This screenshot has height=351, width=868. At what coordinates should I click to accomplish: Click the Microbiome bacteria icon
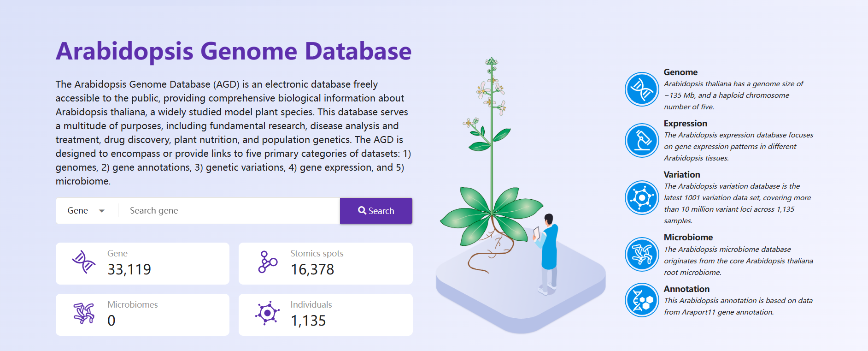click(642, 255)
